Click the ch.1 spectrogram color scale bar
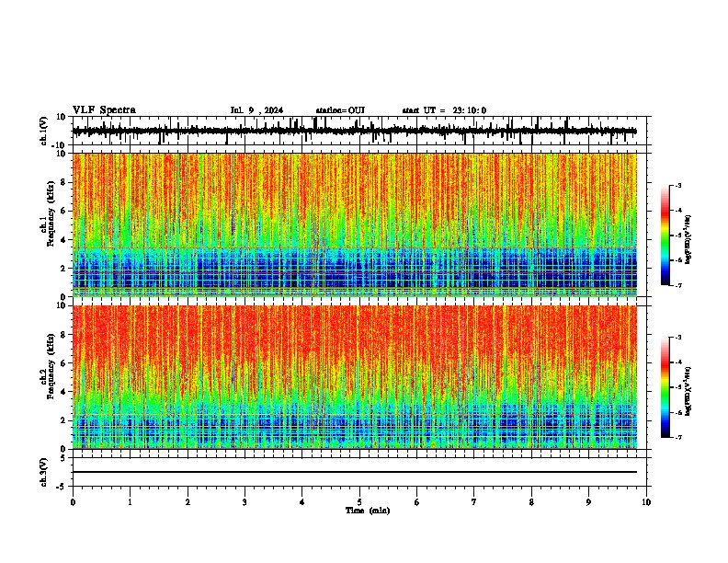The image size is (728, 563). pyautogui.click(x=665, y=236)
